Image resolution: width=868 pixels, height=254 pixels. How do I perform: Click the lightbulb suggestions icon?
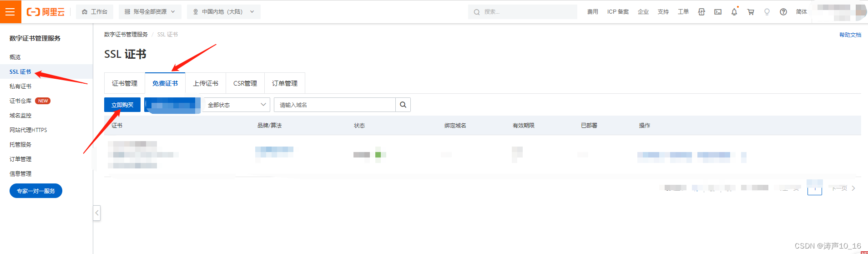767,12
